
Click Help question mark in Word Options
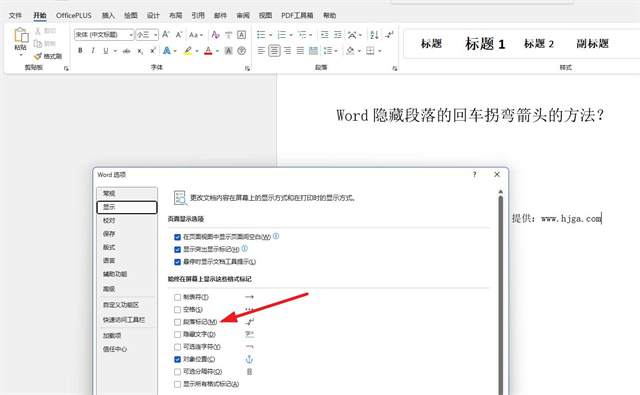click(x=474, y=174)
